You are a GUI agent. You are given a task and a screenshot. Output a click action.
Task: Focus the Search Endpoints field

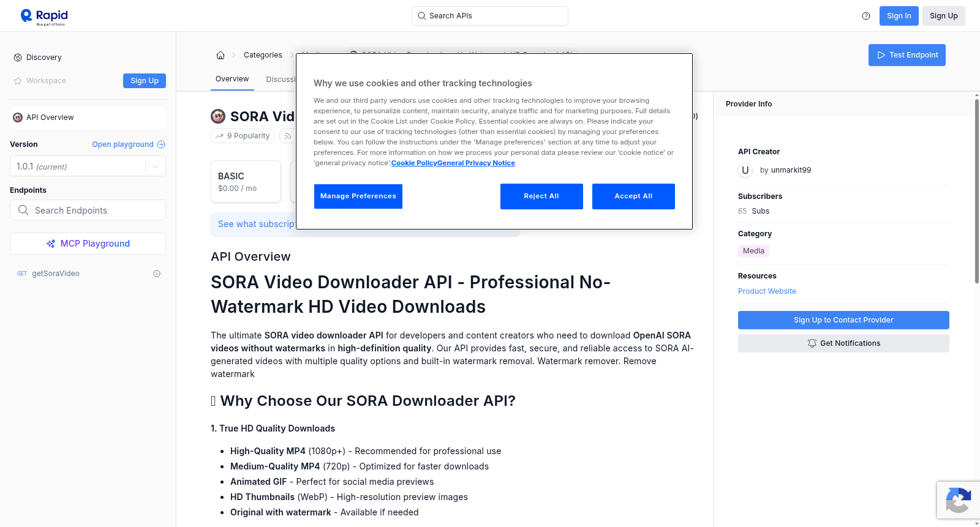tap(88, 210)
